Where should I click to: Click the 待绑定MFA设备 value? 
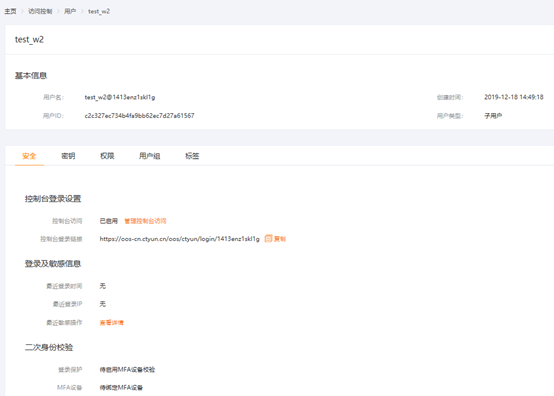pyautogui.click(x=121, y=388)
